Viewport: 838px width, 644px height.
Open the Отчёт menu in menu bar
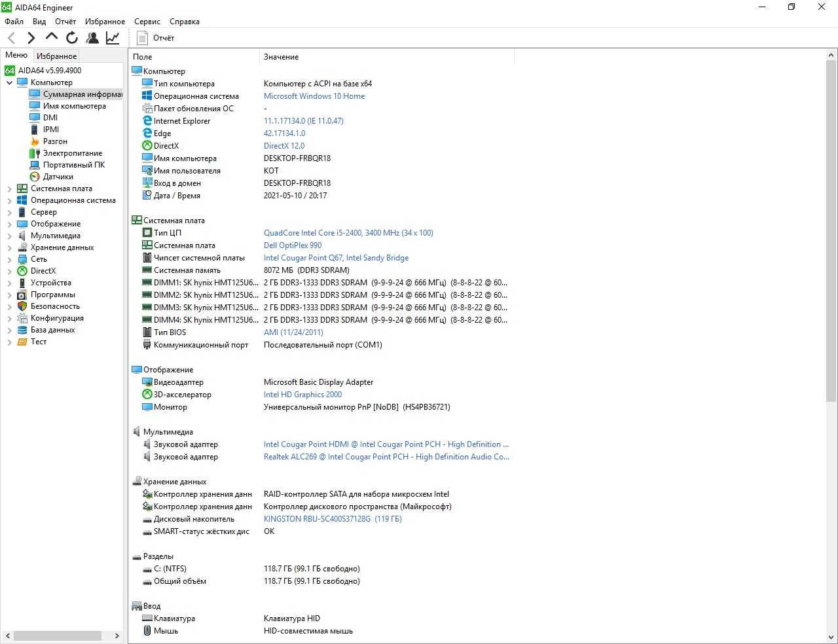coord(65,22)
